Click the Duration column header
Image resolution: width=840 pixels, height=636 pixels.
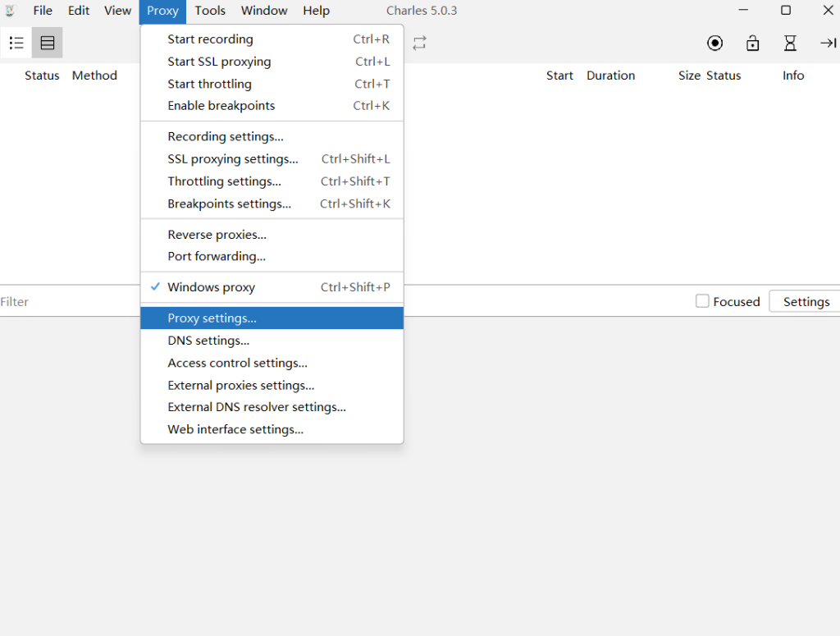610,75
